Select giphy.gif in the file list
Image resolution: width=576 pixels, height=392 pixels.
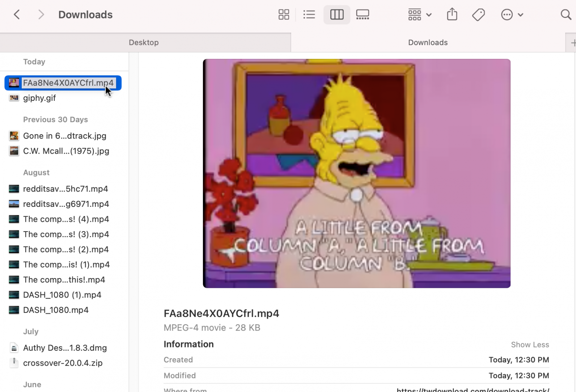coord(39,98)
